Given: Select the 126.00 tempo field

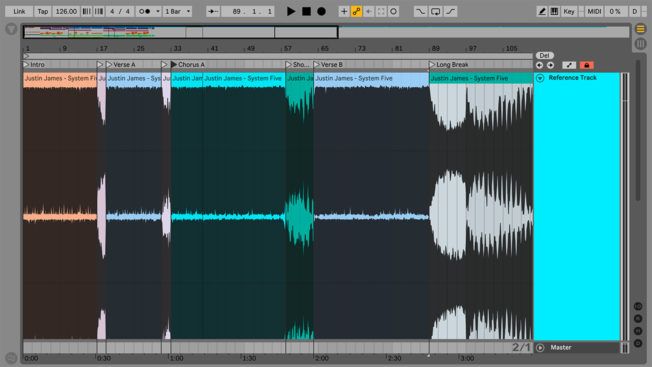Looking at the screenshot, I should pyautogui.click(x=66, y=11).
